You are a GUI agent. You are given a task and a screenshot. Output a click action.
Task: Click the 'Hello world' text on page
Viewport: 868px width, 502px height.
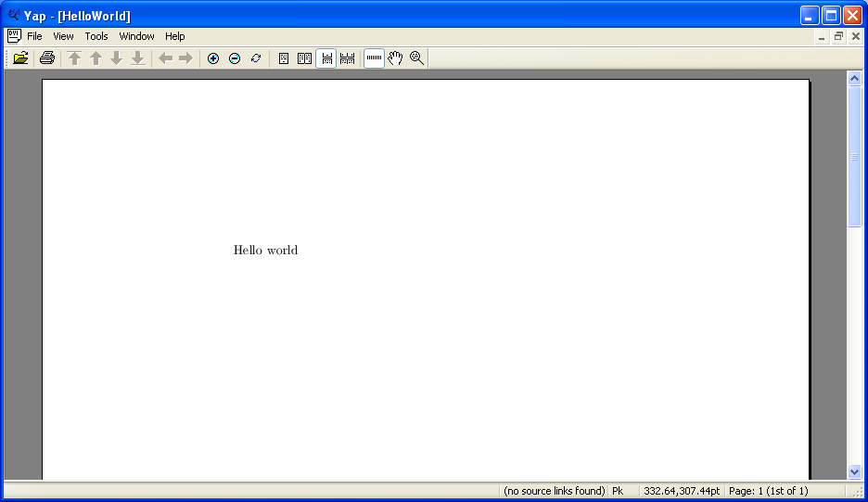[x=266, y=250]
